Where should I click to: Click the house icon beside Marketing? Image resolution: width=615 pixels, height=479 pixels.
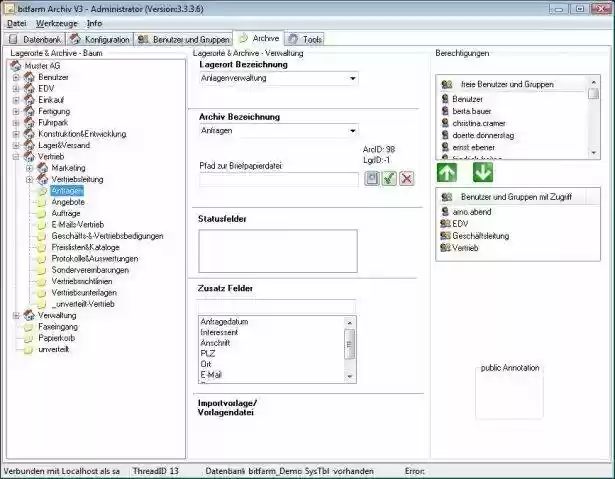(42, 168)
